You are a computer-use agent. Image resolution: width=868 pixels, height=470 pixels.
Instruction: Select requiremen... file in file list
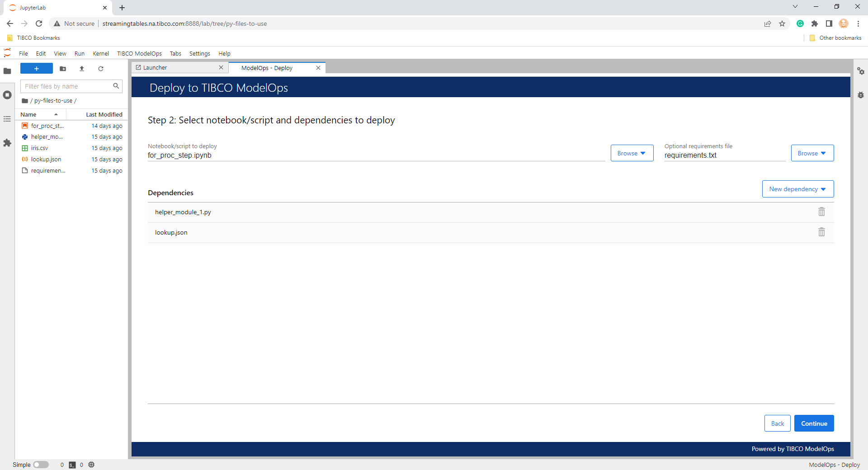pos(71,171)
